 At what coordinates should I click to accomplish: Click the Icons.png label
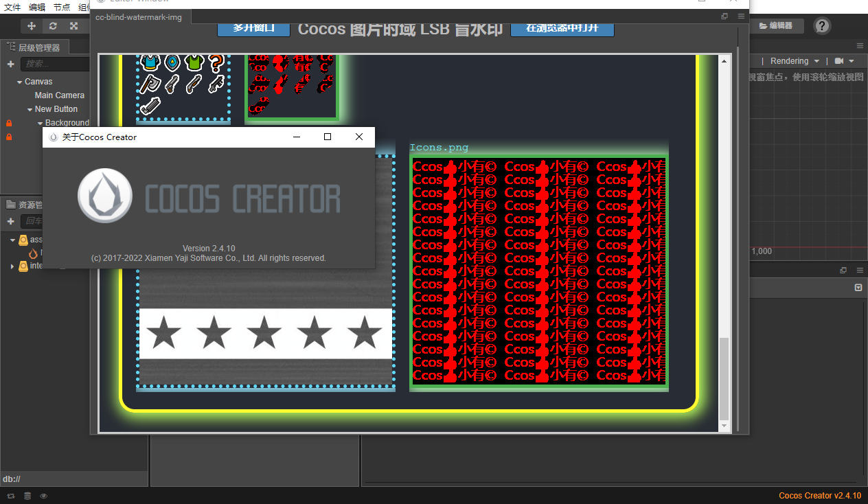(x=439, y=148)
